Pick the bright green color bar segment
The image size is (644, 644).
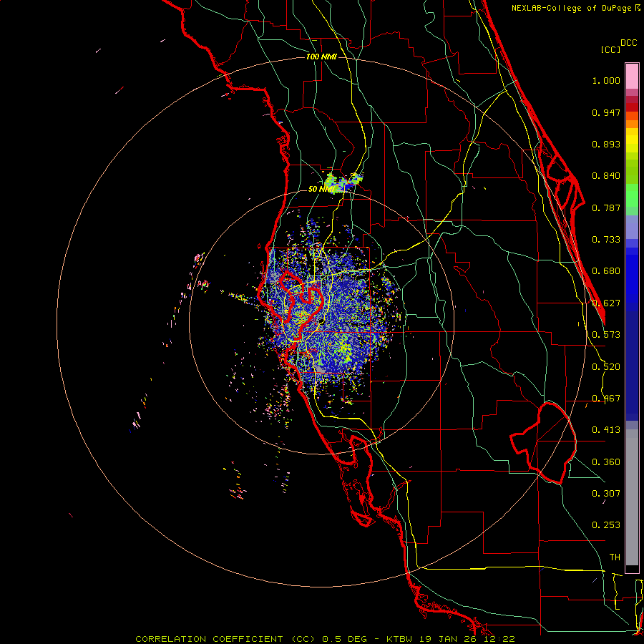[x=632, y=195]
